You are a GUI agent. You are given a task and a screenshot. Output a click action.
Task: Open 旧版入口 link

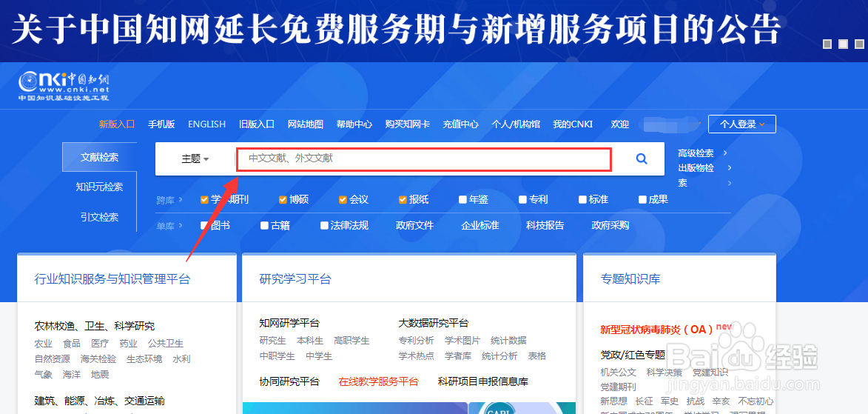257,124
